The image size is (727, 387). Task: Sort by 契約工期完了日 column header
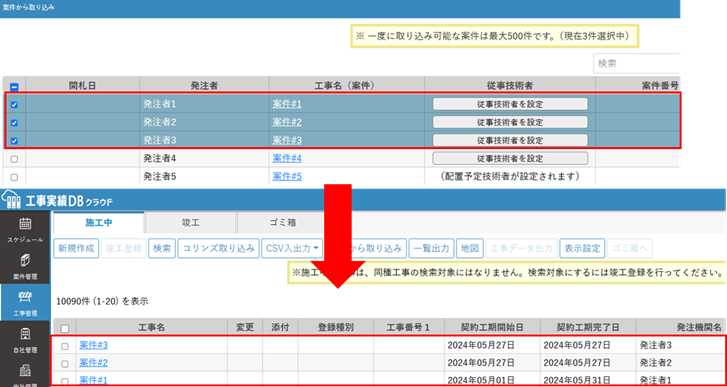tap(588, 327)
